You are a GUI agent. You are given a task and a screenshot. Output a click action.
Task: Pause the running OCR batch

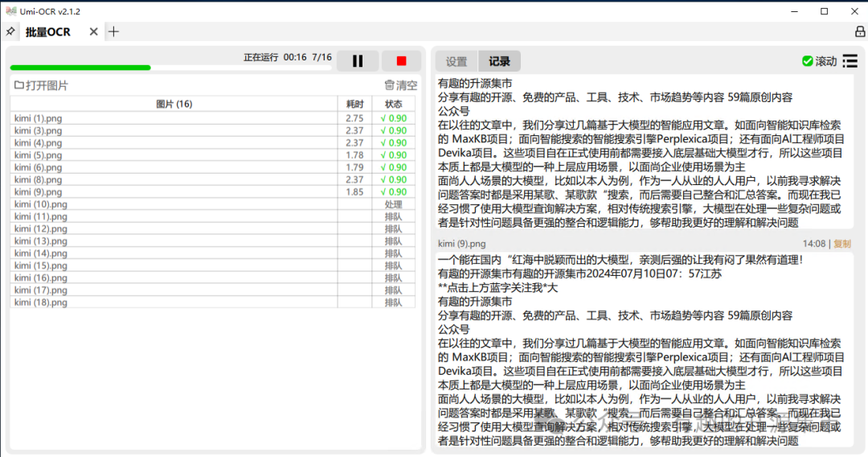(x=358, y=61)
